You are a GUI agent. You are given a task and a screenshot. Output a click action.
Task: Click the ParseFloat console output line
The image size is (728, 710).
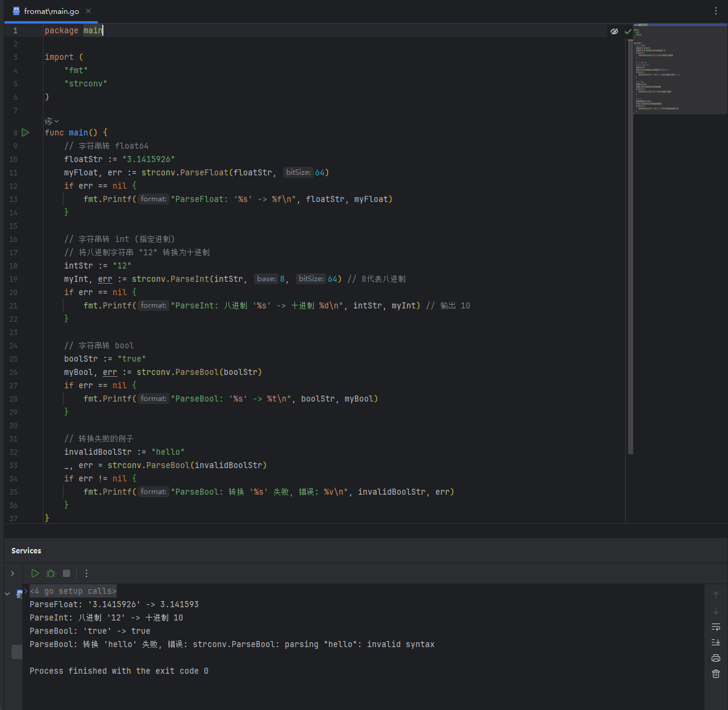pyautogui.click(x=114, y=604)
